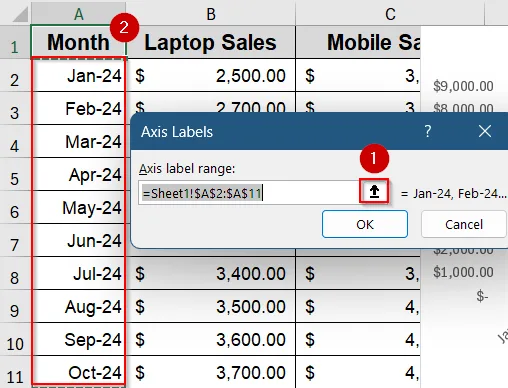Click the $- chart axis label
This screenshot has height=388, width=508.
point(482,295)
